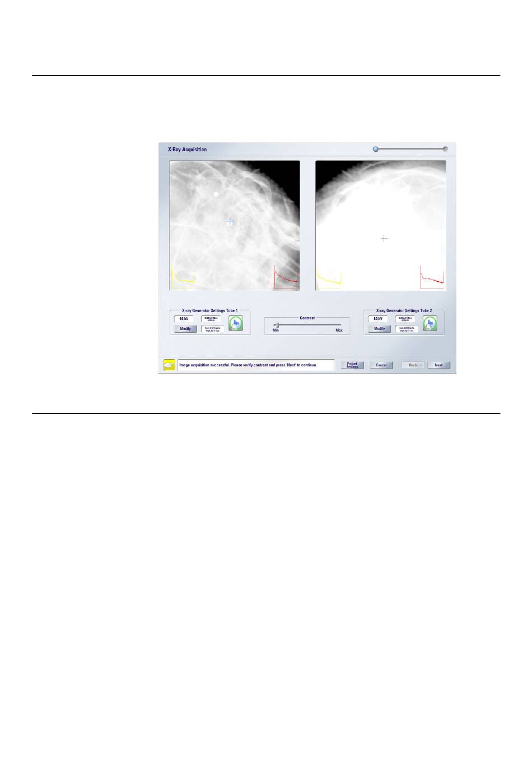Click the Heat joules info box for Tube 2

(x=406, y=329)
